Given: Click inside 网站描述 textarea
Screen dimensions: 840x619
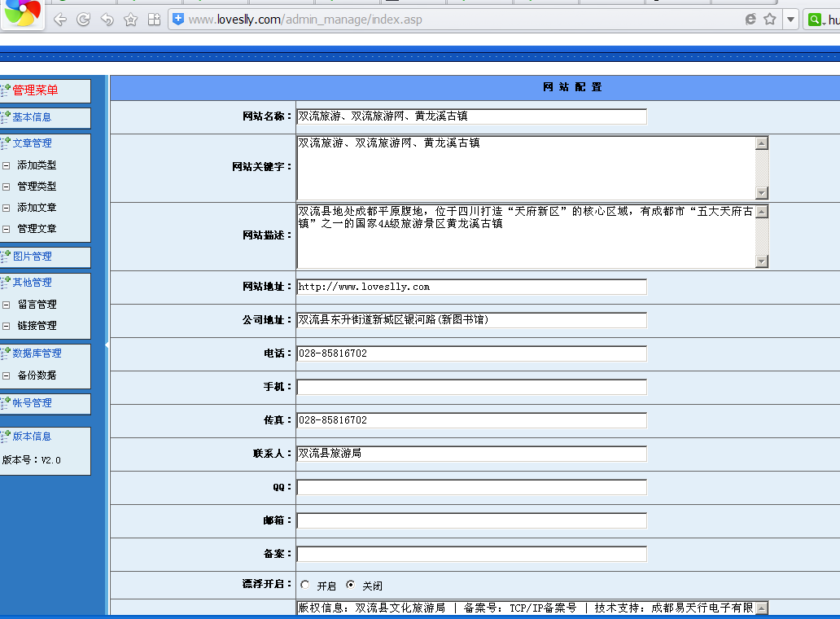Looking at the screenshot, I should (x=526, y=236).
